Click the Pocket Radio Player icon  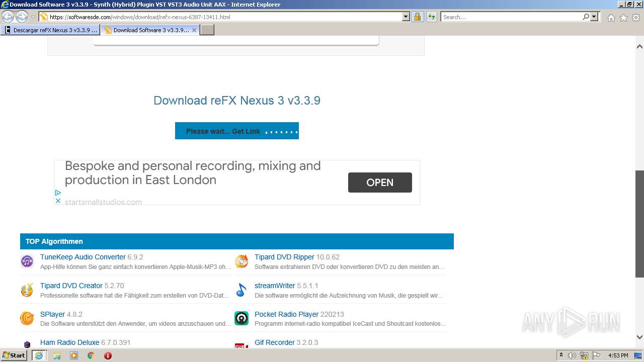coord(242,318)
